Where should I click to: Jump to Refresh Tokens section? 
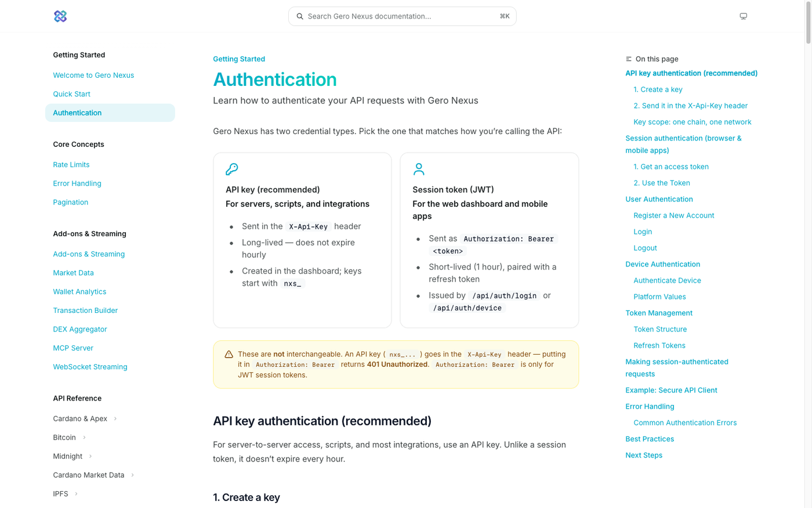pyautogui.click(x=659, y=345)
